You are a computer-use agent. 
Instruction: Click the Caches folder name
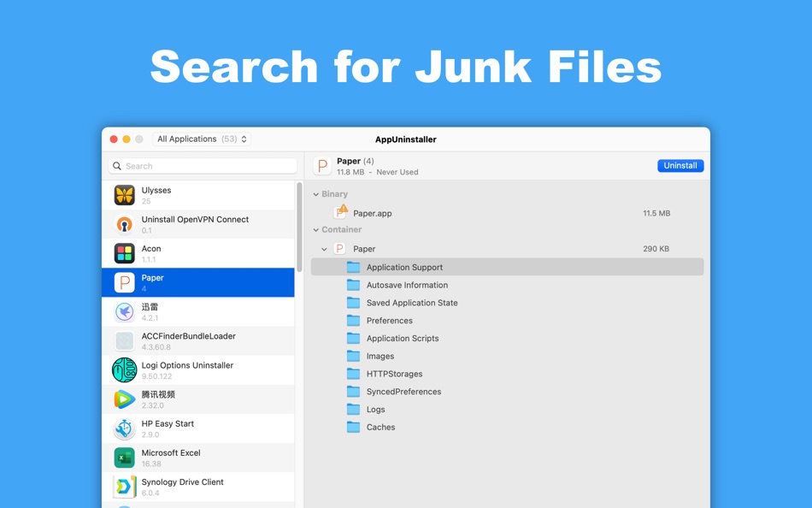[x=380, y=427]
